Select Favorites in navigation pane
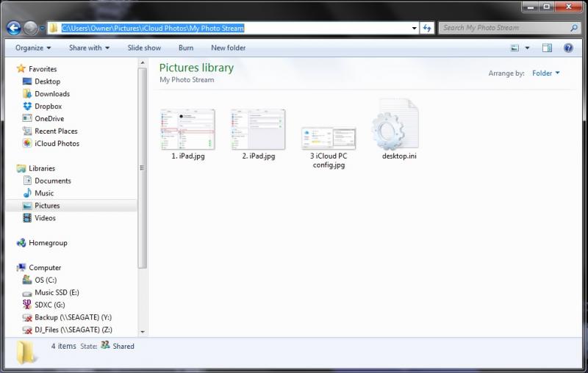Image resolution: width=588 pixels, height=373 pixels. (43, 69)
